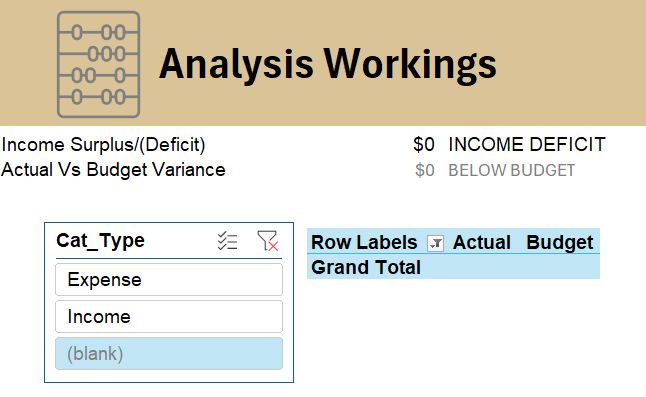Select the BELOW BUDGET status cell
The height and width of the screenshot is (397, 646).
click(x=511, y=170)
